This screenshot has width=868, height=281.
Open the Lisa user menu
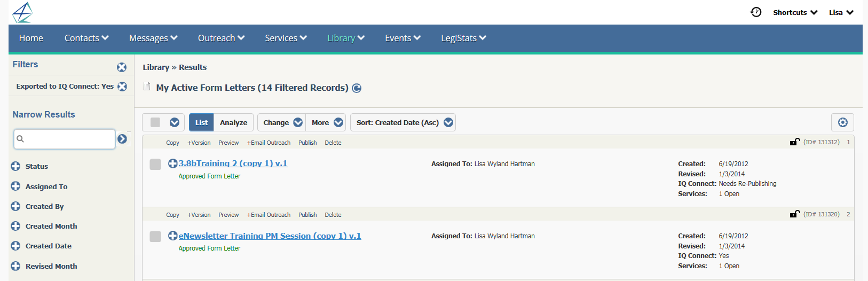coord(841,12)
